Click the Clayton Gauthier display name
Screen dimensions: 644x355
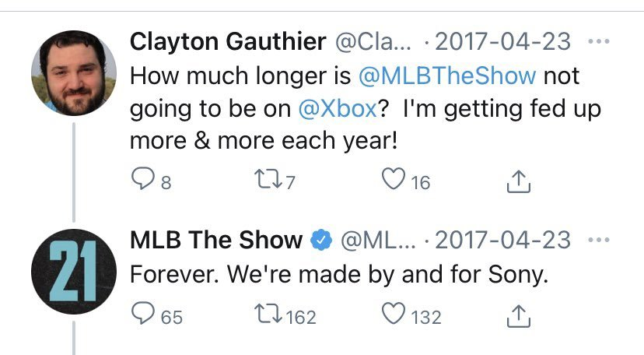click(x=227, y=42)
